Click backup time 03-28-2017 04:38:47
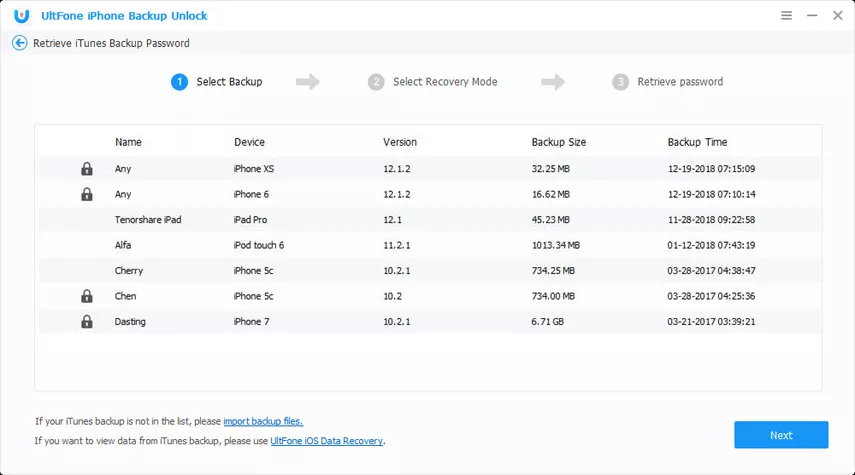855x475 pixels. click(711, 270)
